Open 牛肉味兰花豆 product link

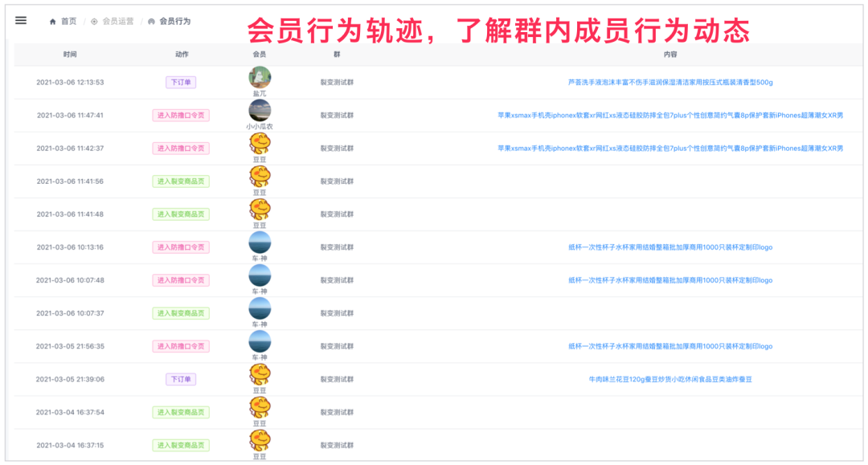[670, 379]
